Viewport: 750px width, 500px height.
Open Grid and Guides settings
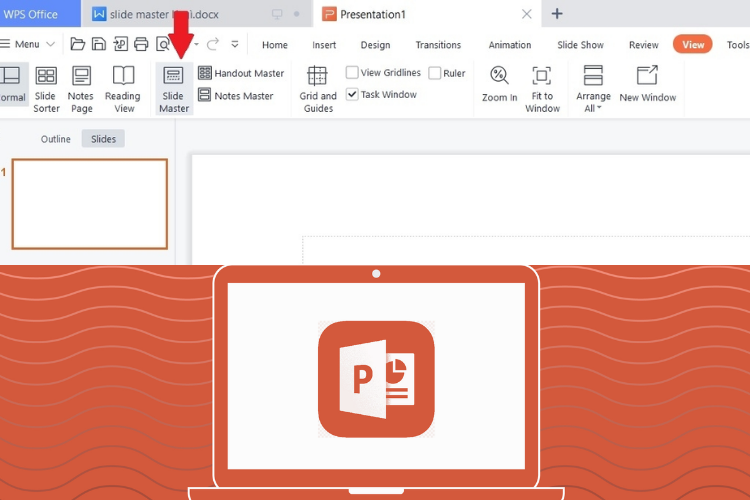coord(318,89)
